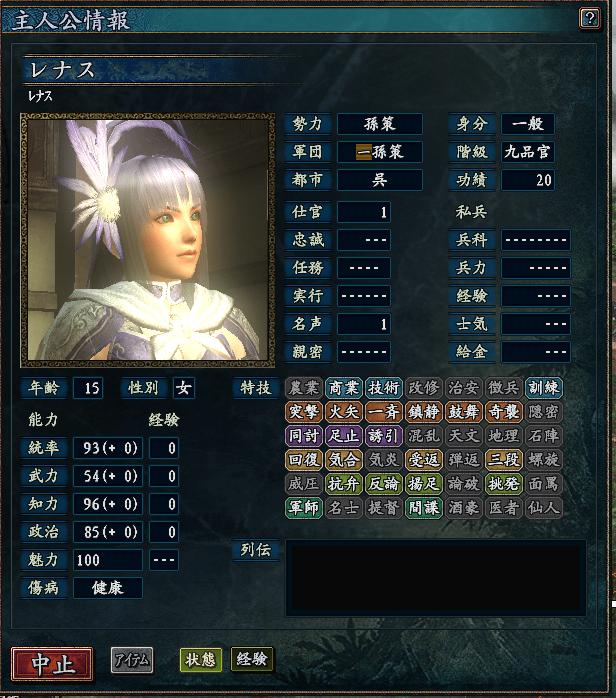Toggle the 挑発 skill badge
The height and width of the screenshot is (698, 616).
(x=504, y=484)
